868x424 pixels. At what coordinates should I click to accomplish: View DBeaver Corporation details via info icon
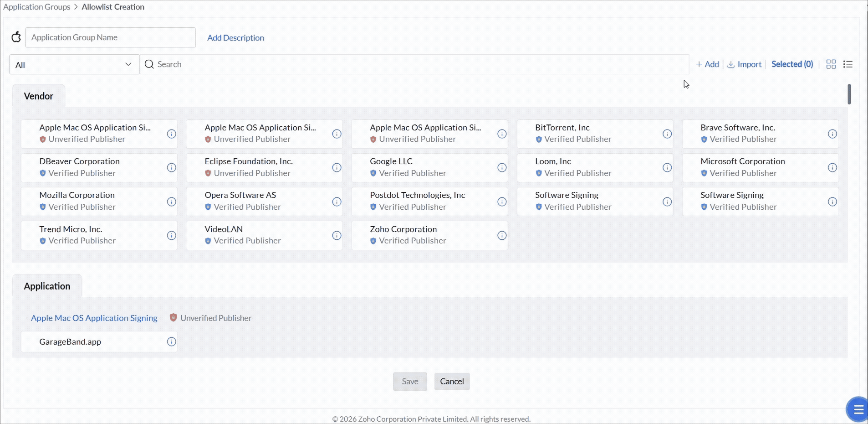pyautogui.click(x=172, y=167)
